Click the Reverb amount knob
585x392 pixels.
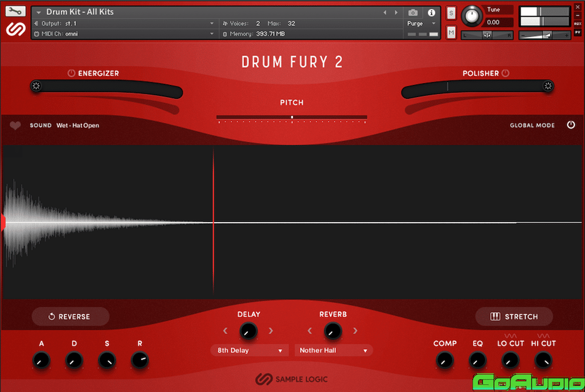tap(332, 331)
